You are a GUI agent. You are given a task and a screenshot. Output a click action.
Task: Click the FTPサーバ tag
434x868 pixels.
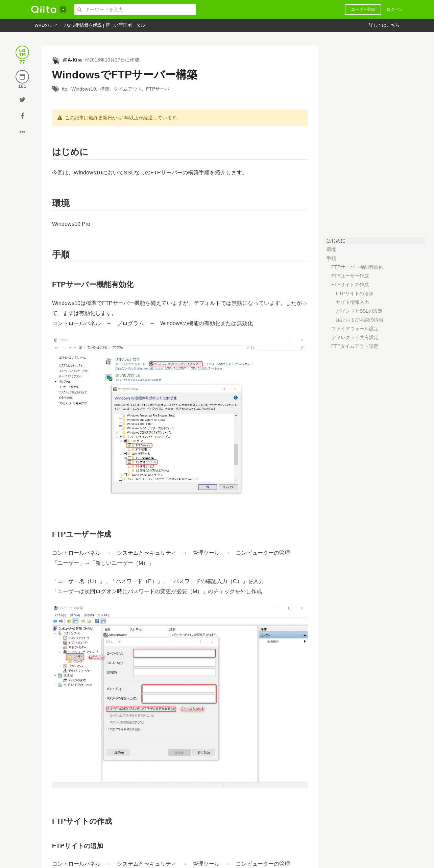point(158,89)
